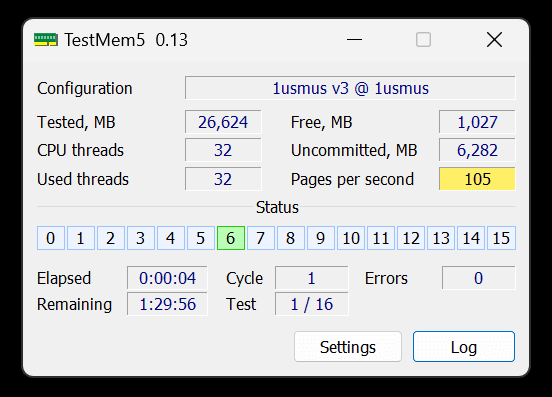Click status box 11
Screen dimensions: 552x397
pyautogui.click(x=381, y=238)
